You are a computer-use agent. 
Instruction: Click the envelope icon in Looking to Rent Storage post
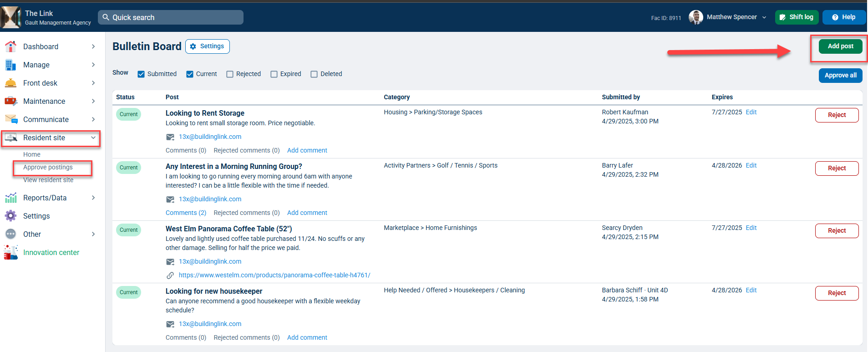(x=170, y=137)
